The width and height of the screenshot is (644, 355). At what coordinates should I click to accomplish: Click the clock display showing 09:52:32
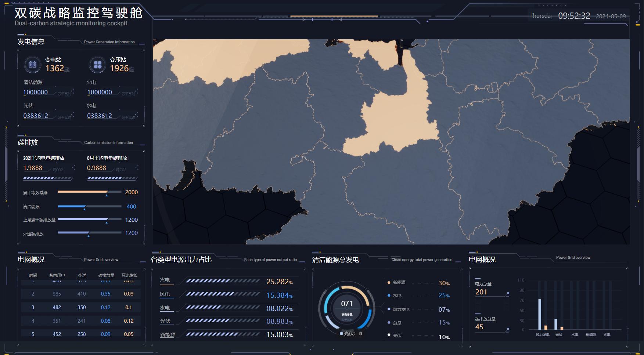574,16
